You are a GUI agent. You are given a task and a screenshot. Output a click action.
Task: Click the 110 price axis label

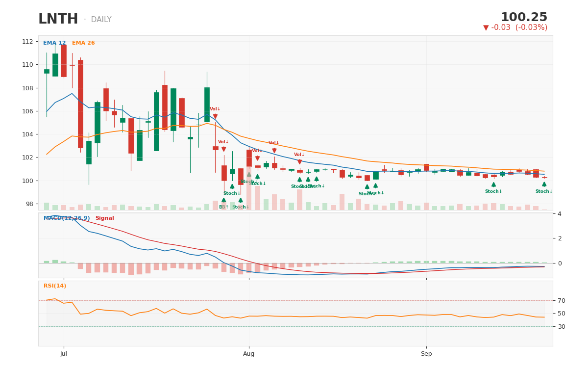pos(27,65)
